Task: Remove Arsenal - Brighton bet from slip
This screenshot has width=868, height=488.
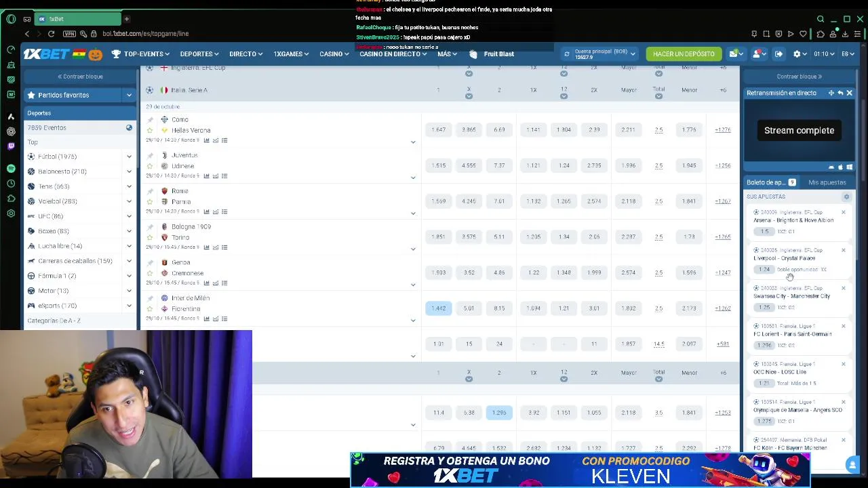Action: pos(844,212)
